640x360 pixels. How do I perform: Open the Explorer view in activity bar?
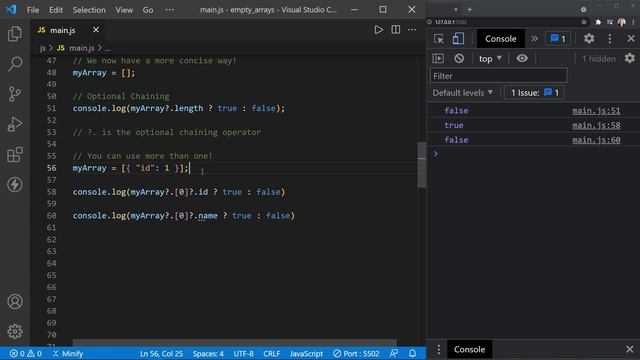pyautogui.click(x=15, y=34)
